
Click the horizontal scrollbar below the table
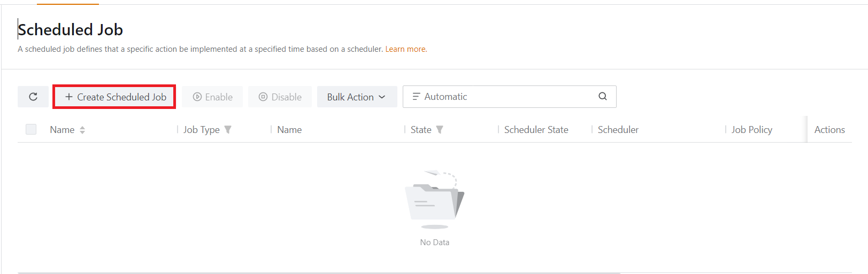pyautogui.click(x=319, y=272)
